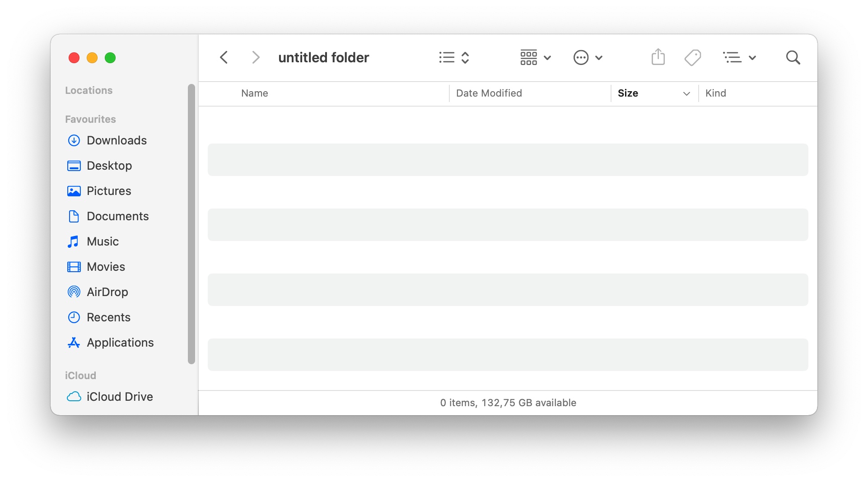
Task: Switch to list view icon
Action: 447,57
